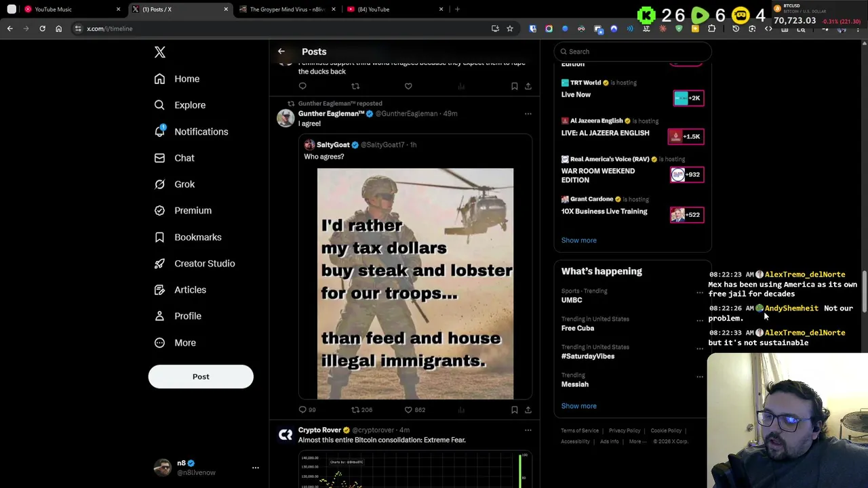Bookmark the Gunther Eagleman post
Image resolution: width=868 pixels, height=488 pixels.
tap(515, 409)
